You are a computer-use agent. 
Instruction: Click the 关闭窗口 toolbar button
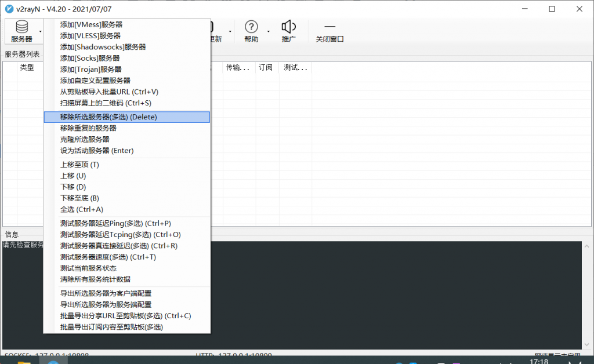[329, 31]
